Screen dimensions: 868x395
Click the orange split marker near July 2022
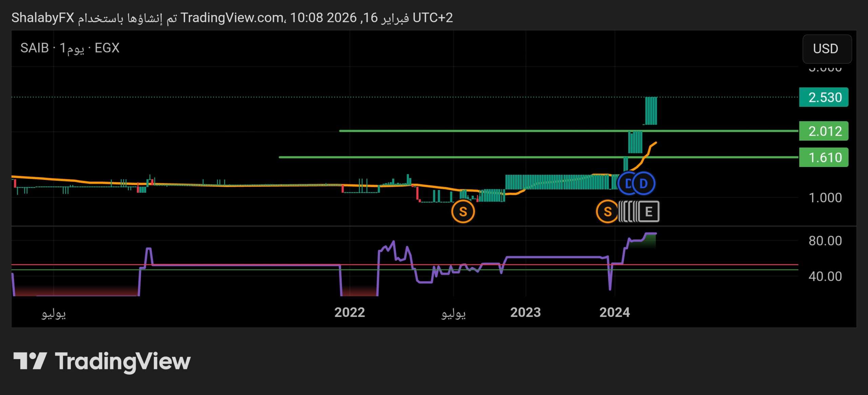coord(463,211)
